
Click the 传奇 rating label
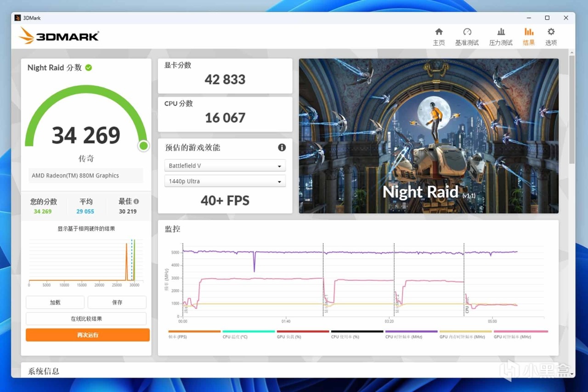[86, 159]
